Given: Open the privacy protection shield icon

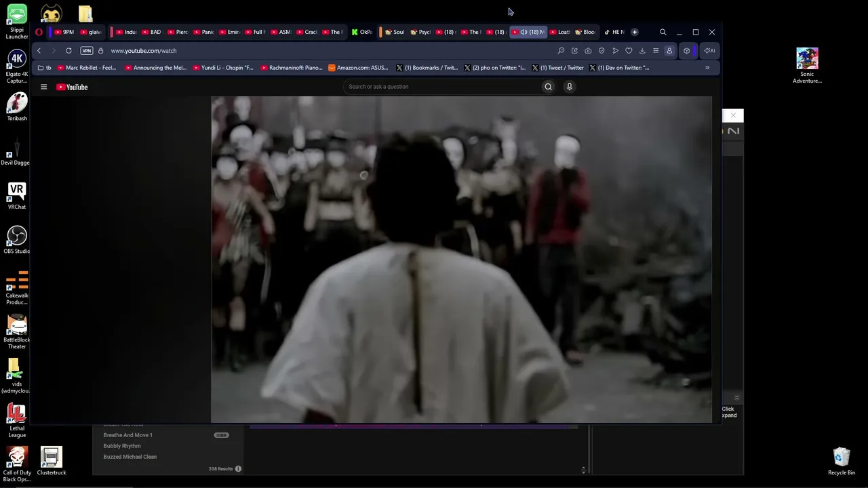Looking at the screenshot, I should pos(601,51).
